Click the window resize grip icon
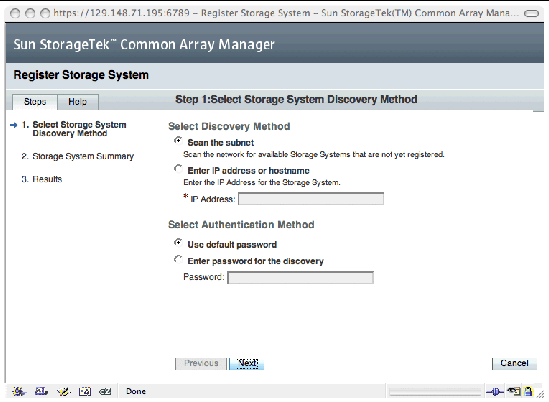549x402 pixels. coord(541,394)
